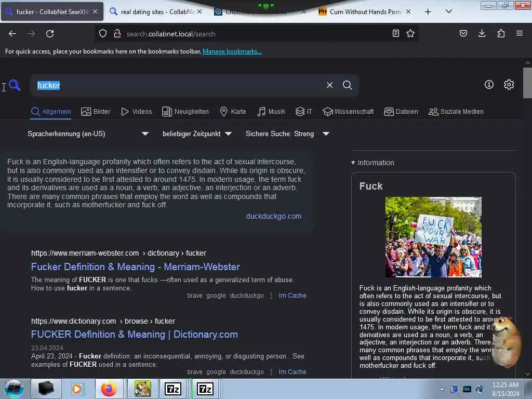The height and width of the screenshot is (399, 532).
Task: Switch to the 'real dating sites' tab
Action: pos(156,12)
